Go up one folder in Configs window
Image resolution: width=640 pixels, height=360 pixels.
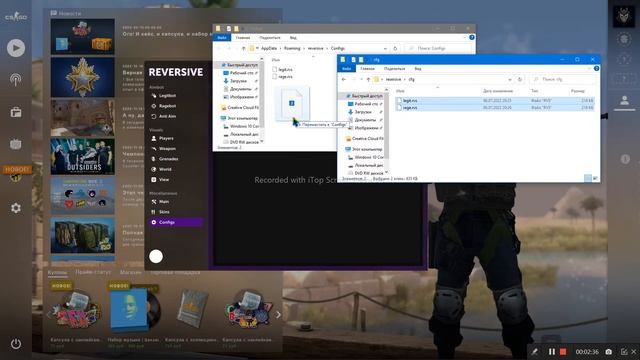(244, 48)
